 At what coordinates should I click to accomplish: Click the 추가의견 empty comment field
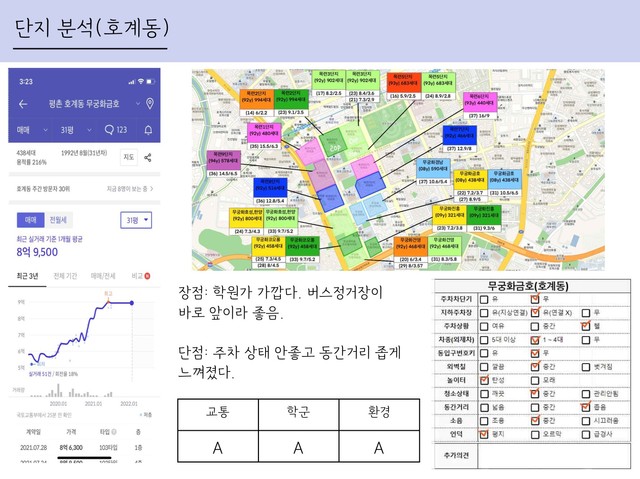(x=554, y=455)
